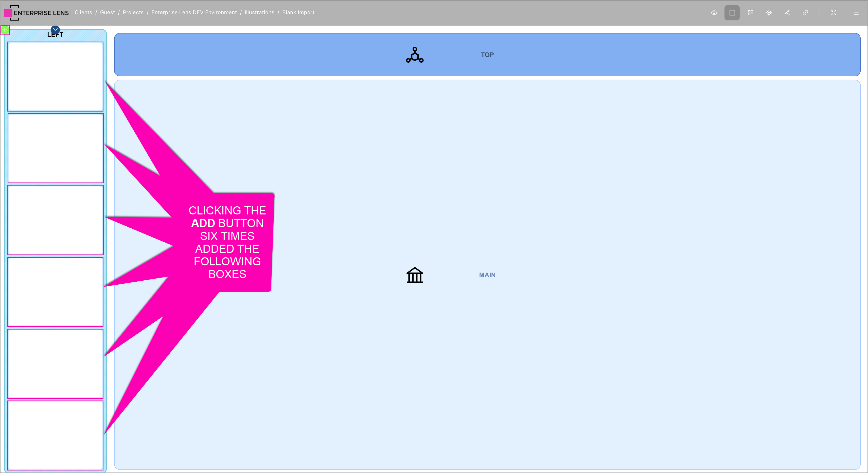
Task: Open the Illustrations breadcrumb
Action: point(259,12)
